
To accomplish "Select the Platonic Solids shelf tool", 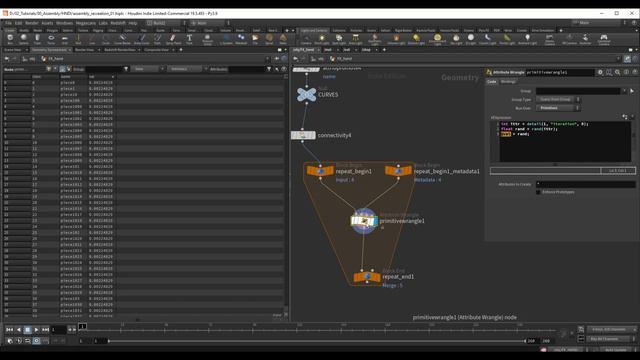I will click(207, 39).
